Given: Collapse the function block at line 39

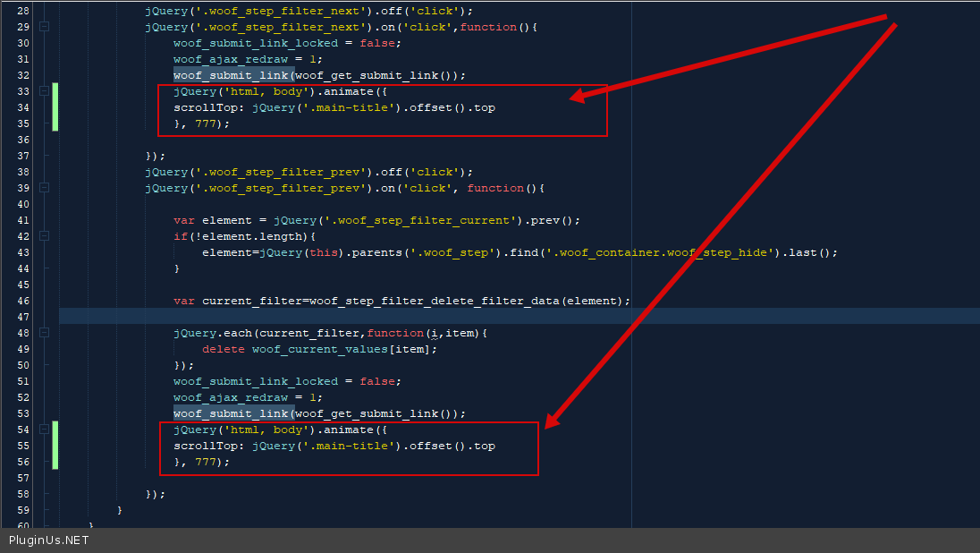Looking at the screenshot, I should (44, 188).
